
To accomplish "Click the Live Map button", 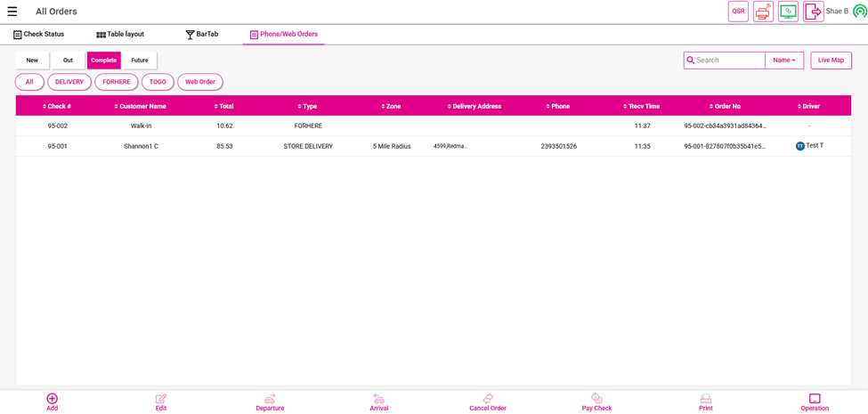I will point(831,61).
